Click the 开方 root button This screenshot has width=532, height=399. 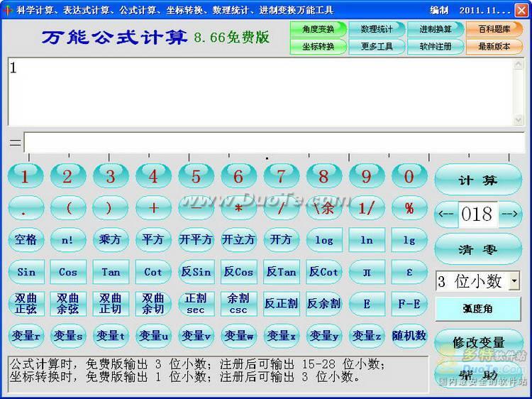click(282, 240)
